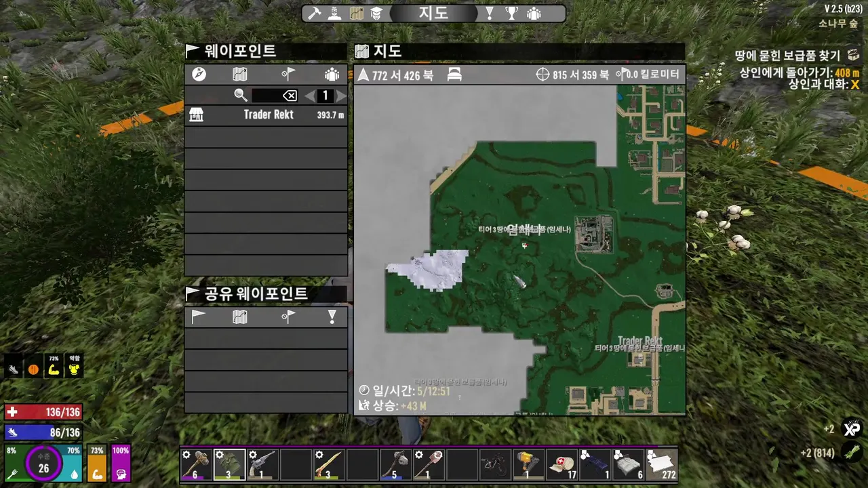Select the nailgun hotbar slot
Screen dimensions: 868x488
[x=528, y=465]
